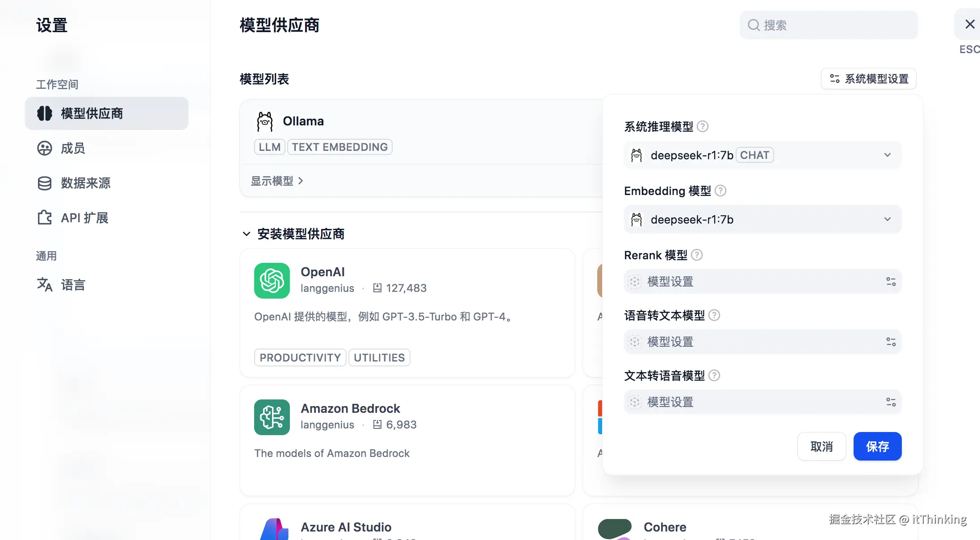Click help icon beside 系统推理模型
The height and width of the screenshot is (540, 980).
click(x=703, y=127)
